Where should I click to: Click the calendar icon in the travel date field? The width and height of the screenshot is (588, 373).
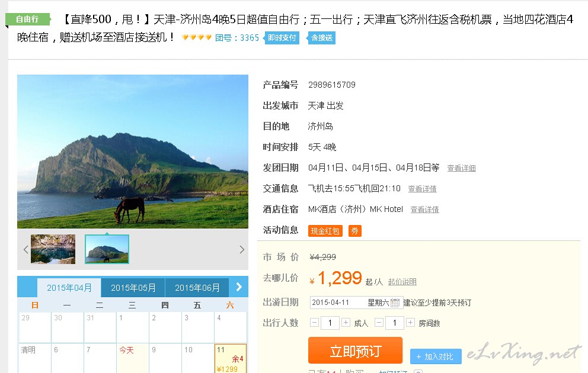point(395,303)
